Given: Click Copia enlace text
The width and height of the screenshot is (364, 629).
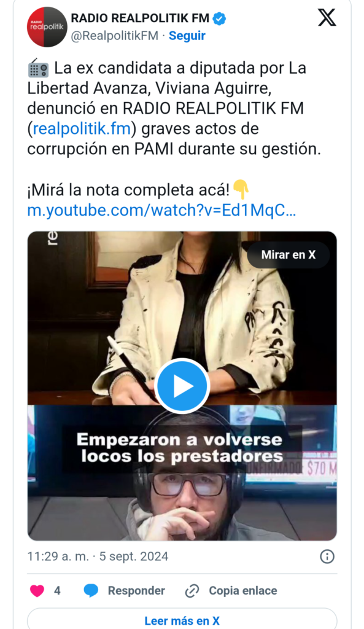Looking at the screenshot, I should coord(243,591).
